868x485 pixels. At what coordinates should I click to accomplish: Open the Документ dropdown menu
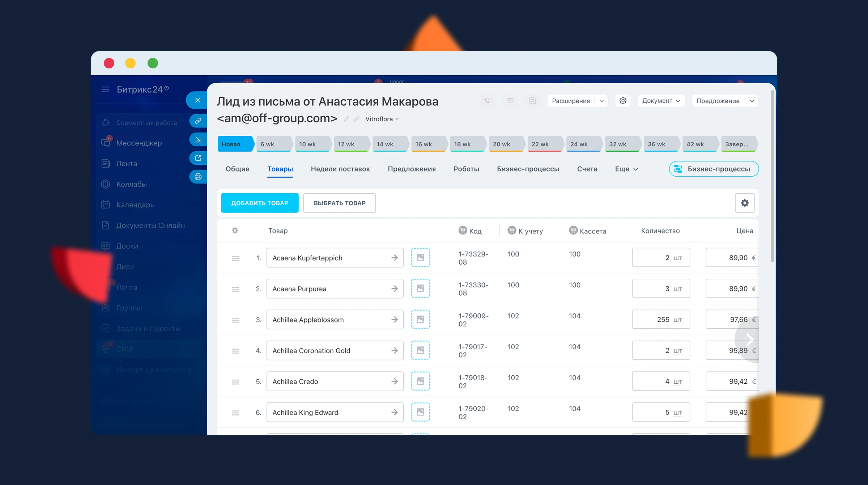coord(661,101)
